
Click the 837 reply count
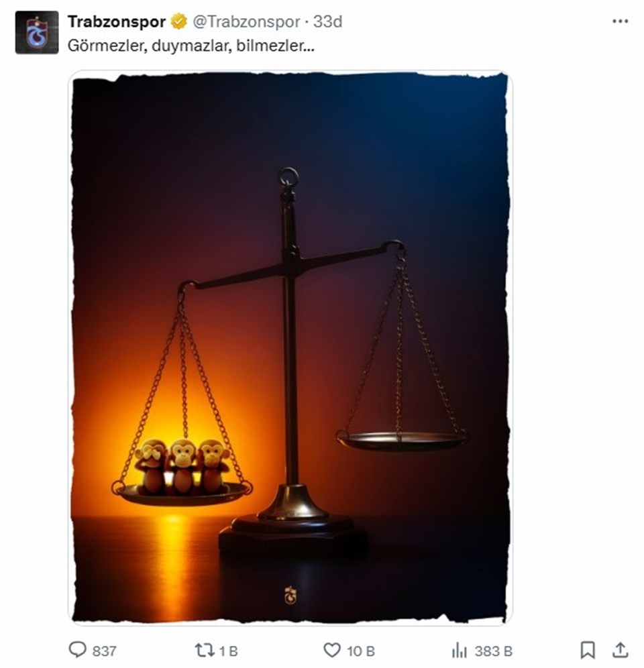click(x=105, y=651)
